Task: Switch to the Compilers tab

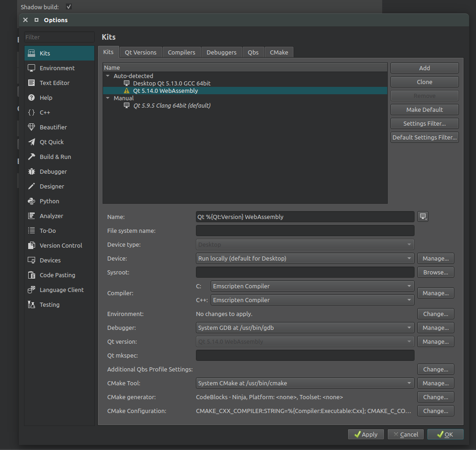Action: click(181, 52)
